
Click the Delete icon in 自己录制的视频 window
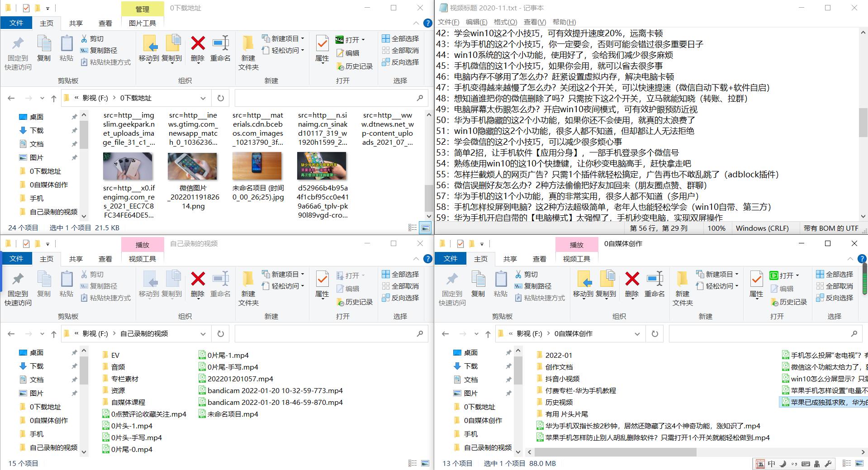tap(197, 283)
